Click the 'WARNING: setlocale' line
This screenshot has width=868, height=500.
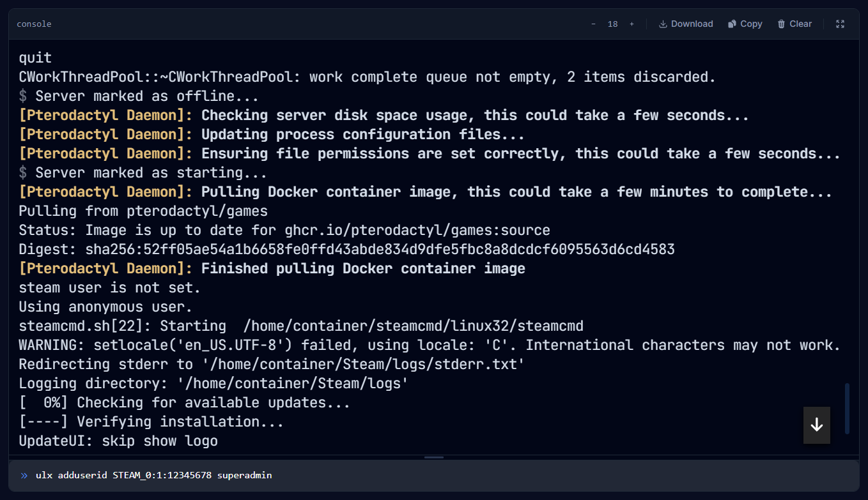tap(430, 345)
